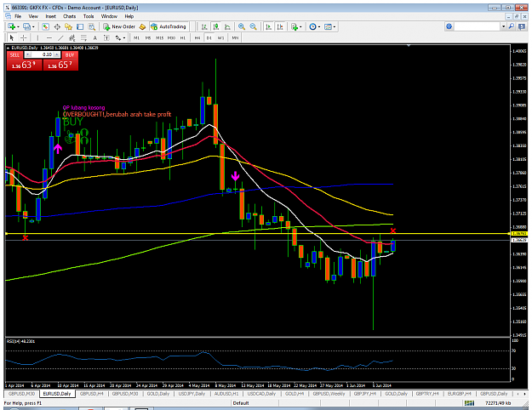Launch MetaEditor via the yellow book icon
The height and width of the screenshot is (410, 532).
pos(142,26)
